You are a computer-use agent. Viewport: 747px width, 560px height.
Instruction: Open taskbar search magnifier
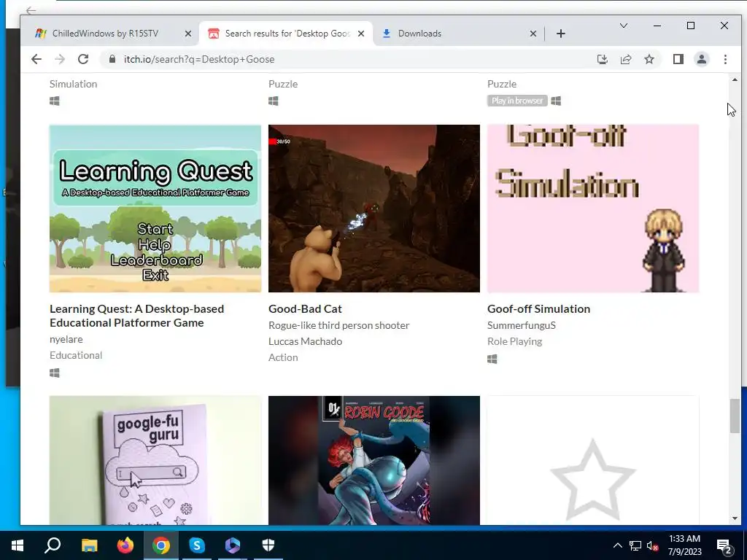coord(53,545)
